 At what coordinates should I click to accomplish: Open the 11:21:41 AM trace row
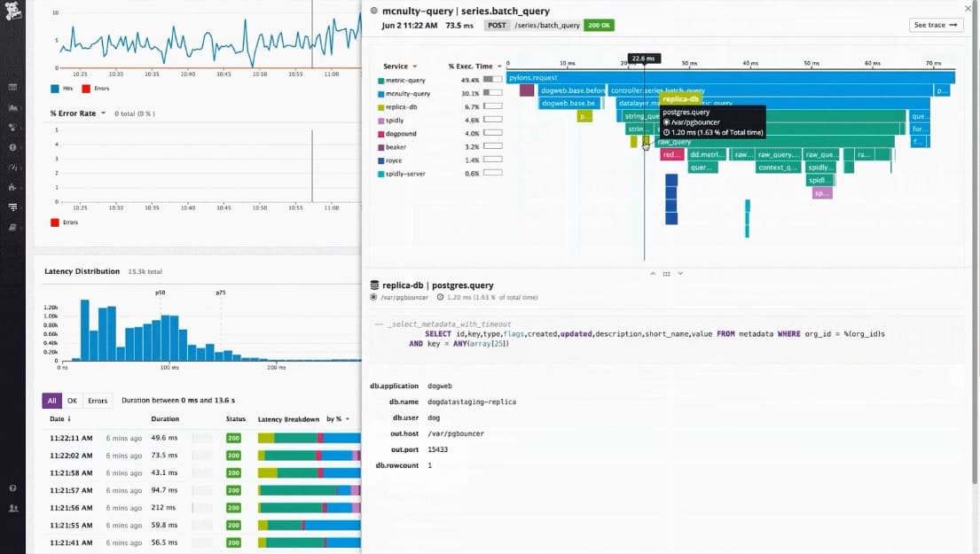pyautogui.click(x=202, y=542)
